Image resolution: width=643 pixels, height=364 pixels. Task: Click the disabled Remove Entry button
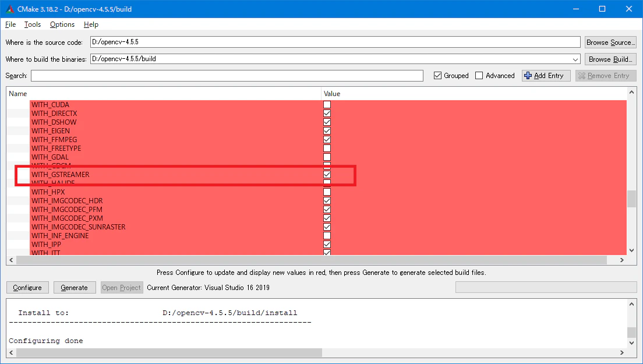click(x=606, y=76)
